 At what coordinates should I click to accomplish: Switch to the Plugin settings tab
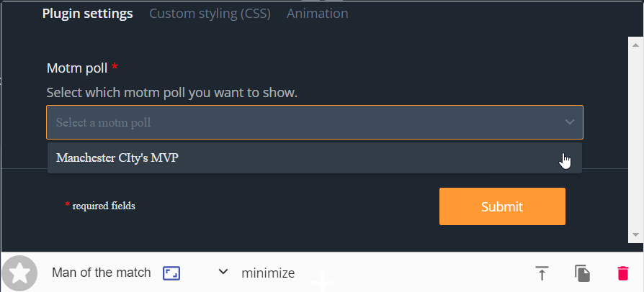point(87,14)
